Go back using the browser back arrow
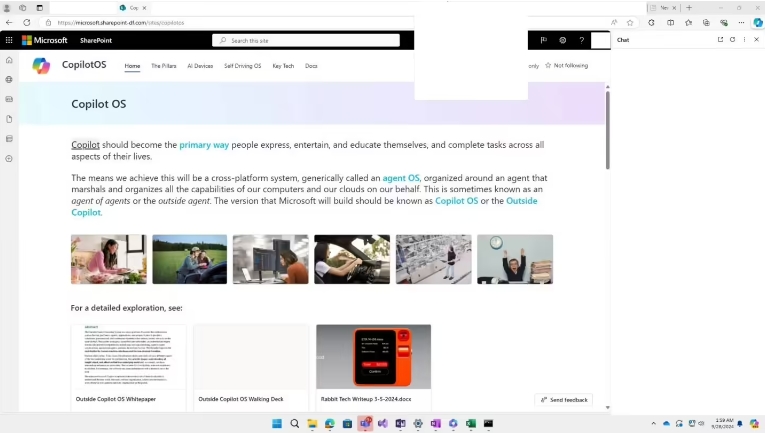 (9, 22)
